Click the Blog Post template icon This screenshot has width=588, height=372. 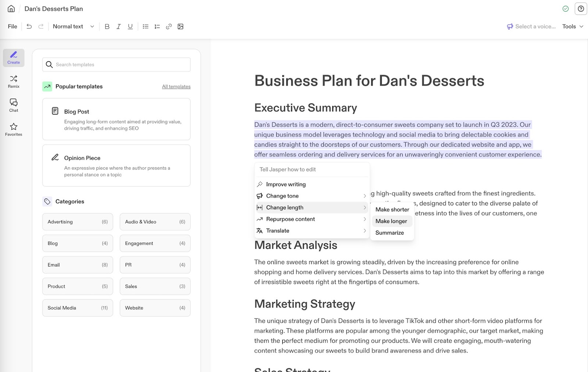pyautogui.click(x=55, y=111)
